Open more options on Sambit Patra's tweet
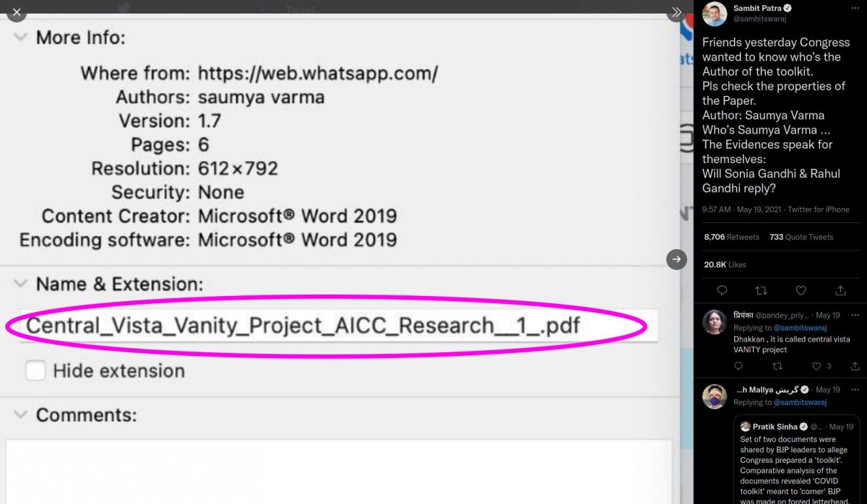 pyautogui.click(x=855, y=9)
